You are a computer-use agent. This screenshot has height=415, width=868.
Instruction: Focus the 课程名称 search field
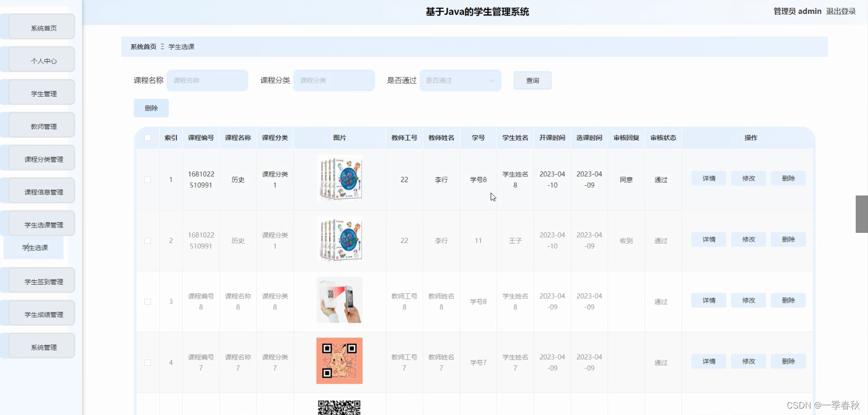(x=207, y=81)
